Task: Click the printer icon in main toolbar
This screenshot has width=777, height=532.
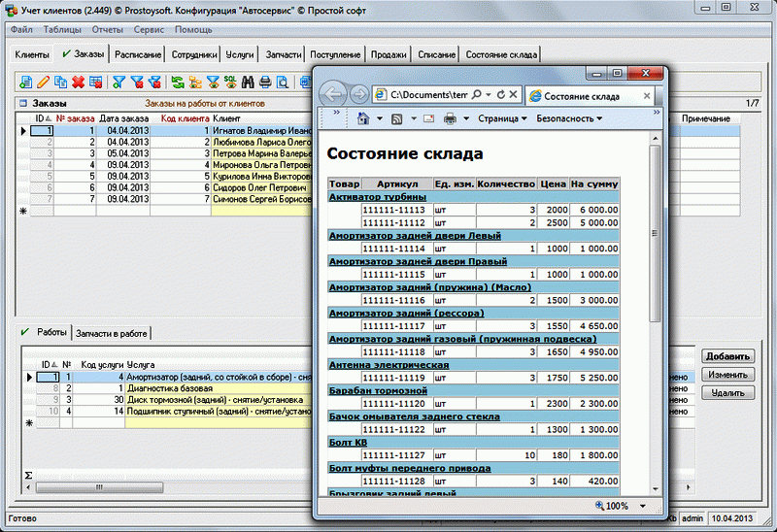Action: pyautogui.click(x=265, y=83)
